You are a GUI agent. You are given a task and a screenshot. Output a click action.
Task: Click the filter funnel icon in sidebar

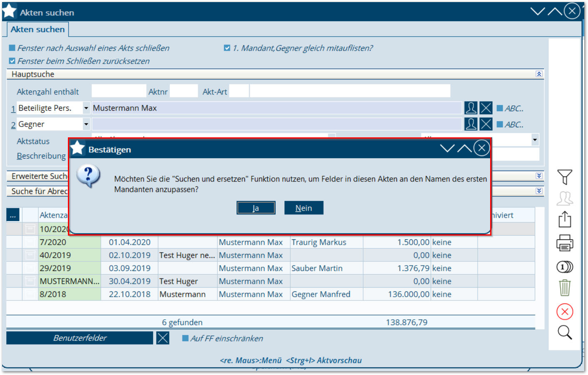[x=565, y=177]
